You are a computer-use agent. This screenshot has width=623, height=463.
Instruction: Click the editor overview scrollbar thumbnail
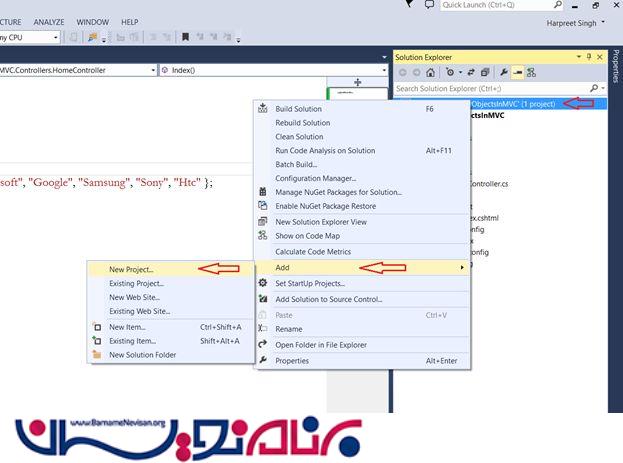click(x=357, y=93)
